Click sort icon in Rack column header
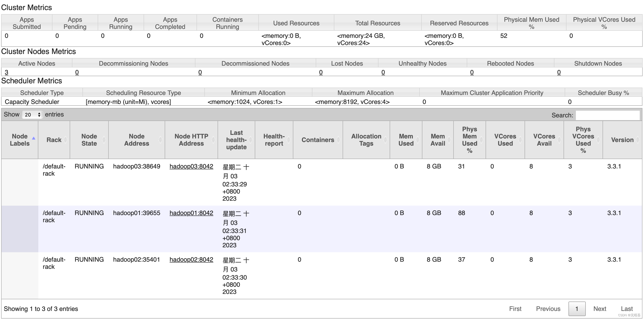The height and width of the screenshot is (319, 644). (65, 140)
